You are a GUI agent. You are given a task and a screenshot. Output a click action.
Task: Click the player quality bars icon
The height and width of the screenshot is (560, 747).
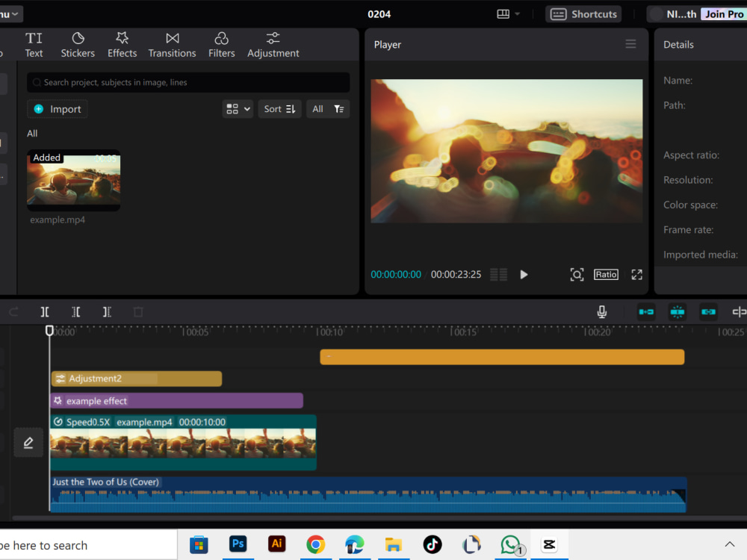(499, 275)
